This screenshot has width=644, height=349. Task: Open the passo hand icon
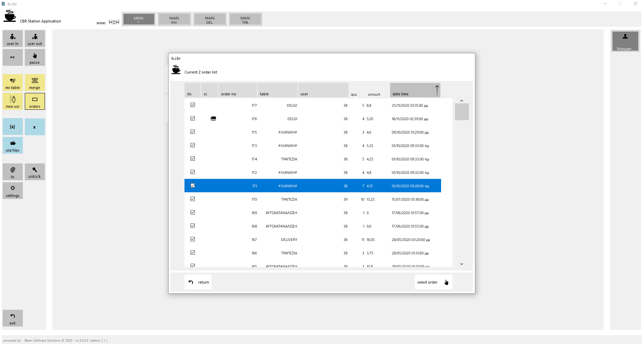[35, 56]
